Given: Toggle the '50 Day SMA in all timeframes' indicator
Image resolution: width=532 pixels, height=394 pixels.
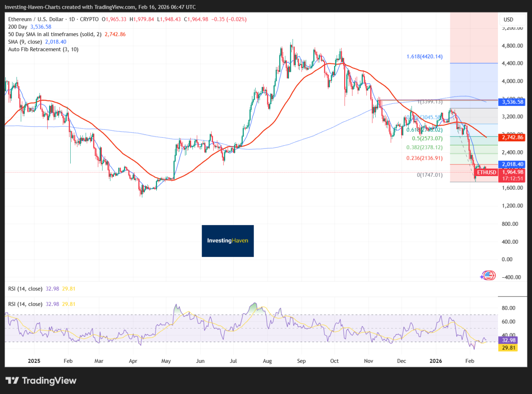Looking at the screenshot, I should [54, 34].
